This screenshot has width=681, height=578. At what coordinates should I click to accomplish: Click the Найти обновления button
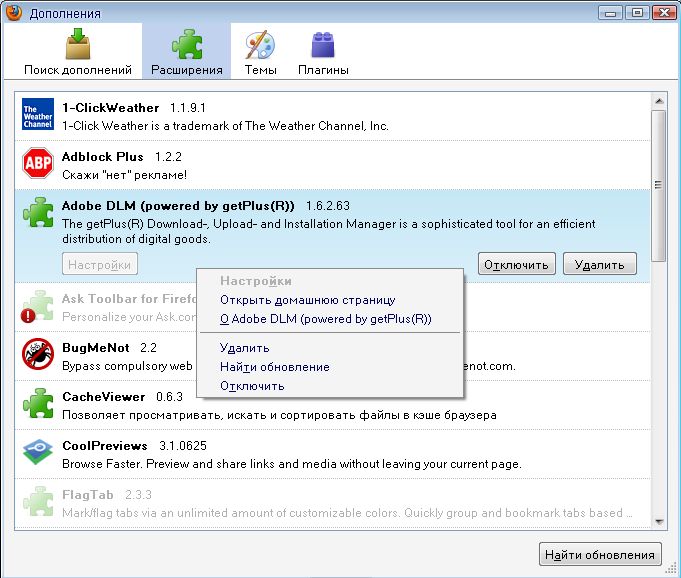pos(600,555)
